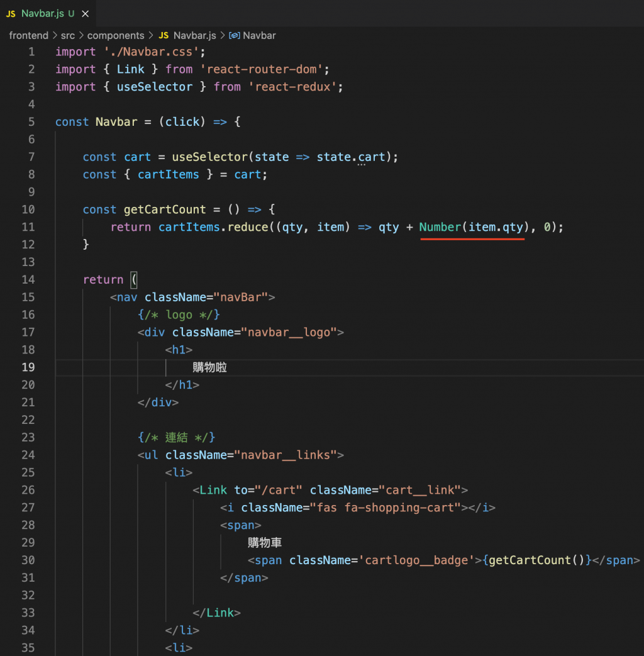644x656 pixels.
Task: Click "fas fa-shopping-cart" class string
Action: [x=386, y=508]
